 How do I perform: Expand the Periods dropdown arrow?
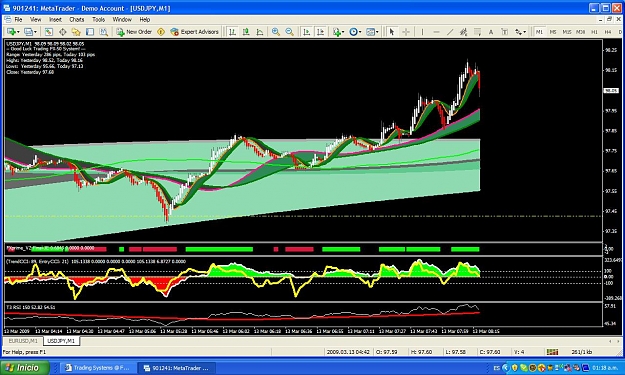(360, 32)
